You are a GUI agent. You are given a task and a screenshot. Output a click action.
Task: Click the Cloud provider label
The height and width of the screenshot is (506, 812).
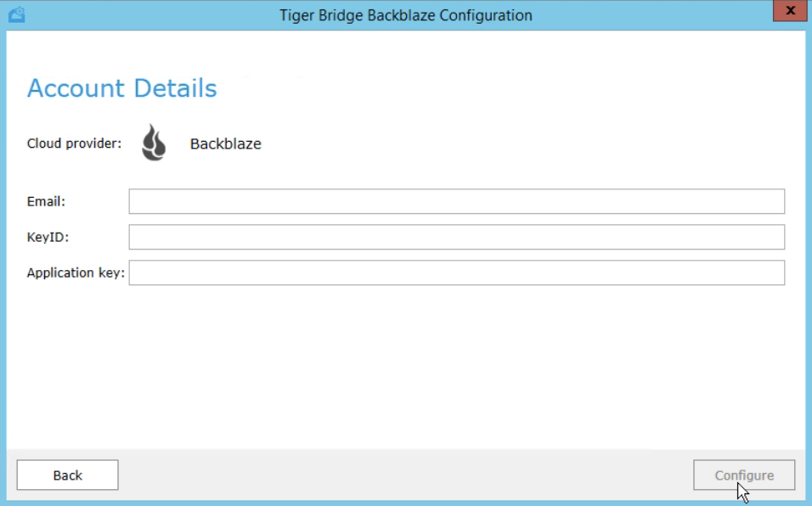tap(74, 143)
